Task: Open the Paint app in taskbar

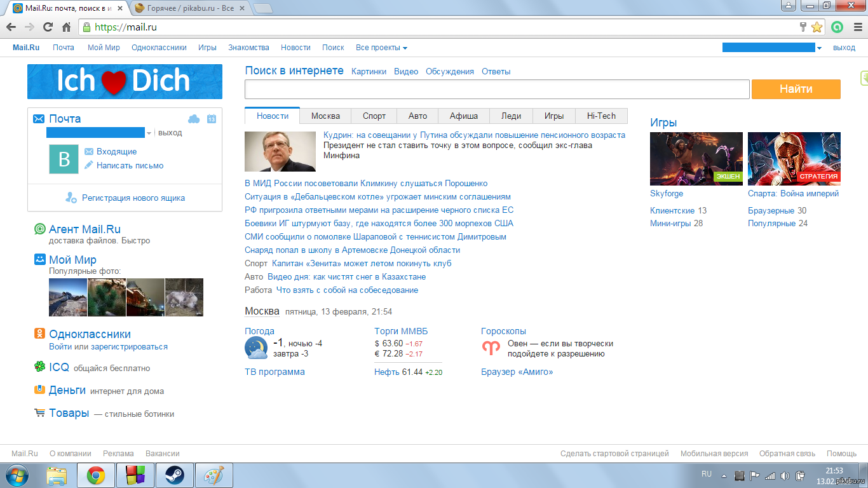Action: (x=214, y=475)
